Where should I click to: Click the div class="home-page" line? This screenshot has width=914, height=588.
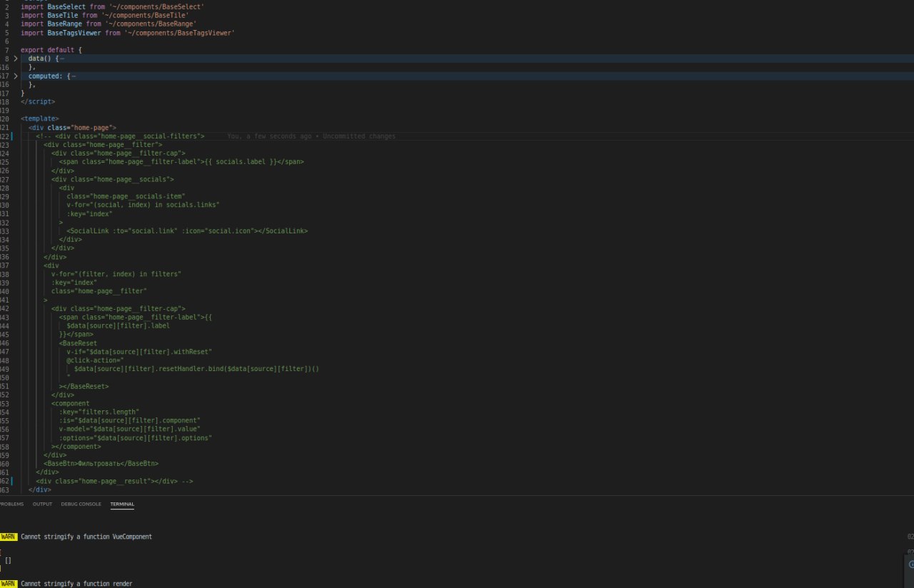tap(72, 127)
